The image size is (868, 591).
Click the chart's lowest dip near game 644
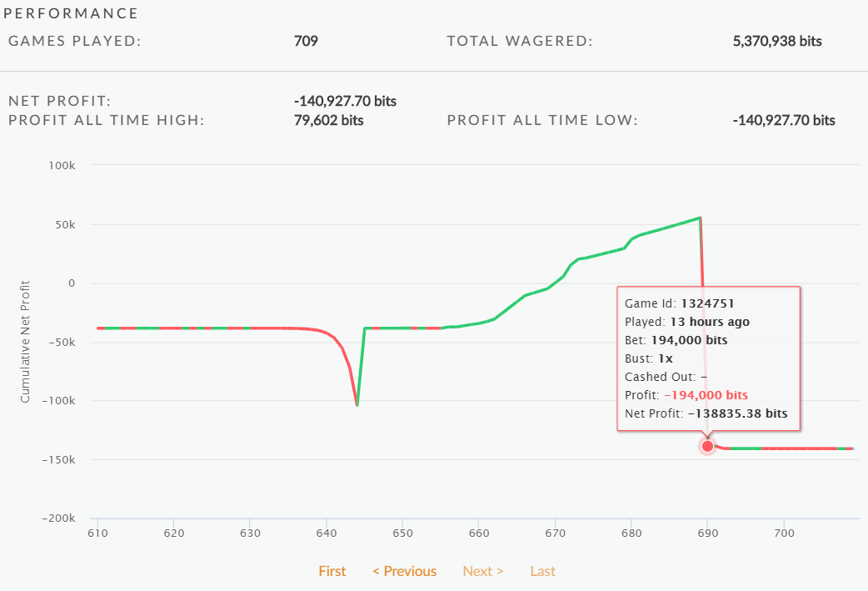357,405
